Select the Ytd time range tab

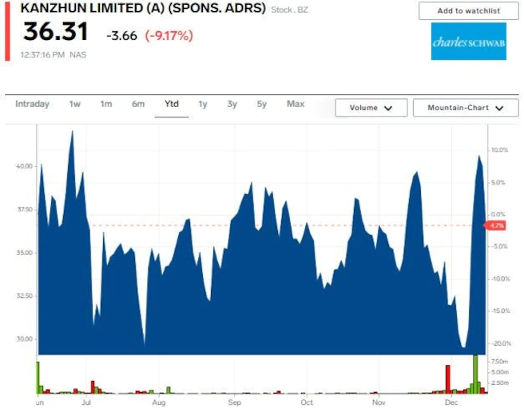click(172, 104)
